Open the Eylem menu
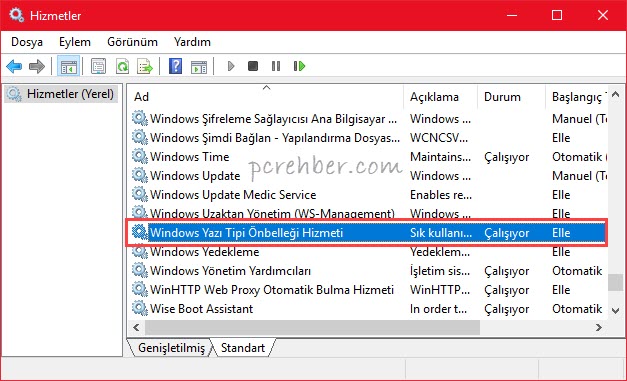This screenshot has height=381, width=627. pos(75,42)
